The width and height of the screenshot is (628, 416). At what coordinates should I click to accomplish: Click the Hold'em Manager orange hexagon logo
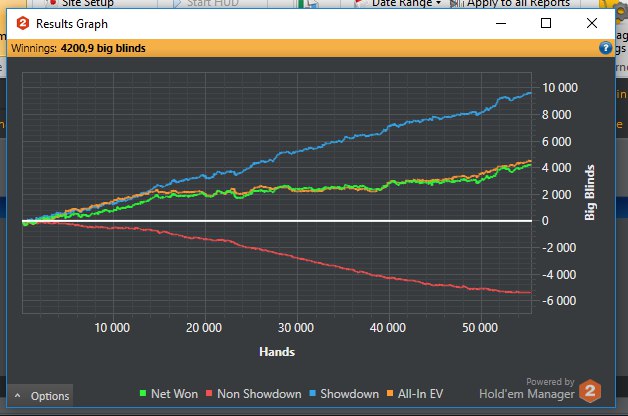coord(590,391)
